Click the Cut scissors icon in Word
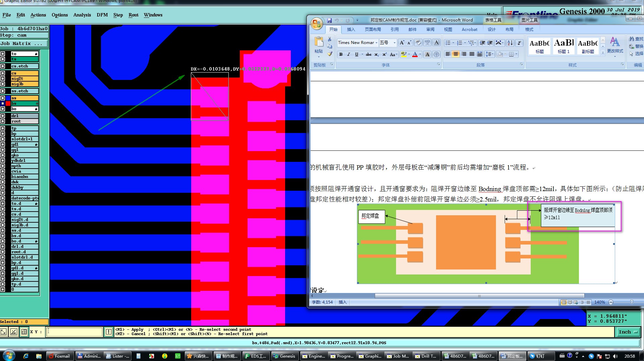Screen dimensions: 644x361 click(330, 39)
